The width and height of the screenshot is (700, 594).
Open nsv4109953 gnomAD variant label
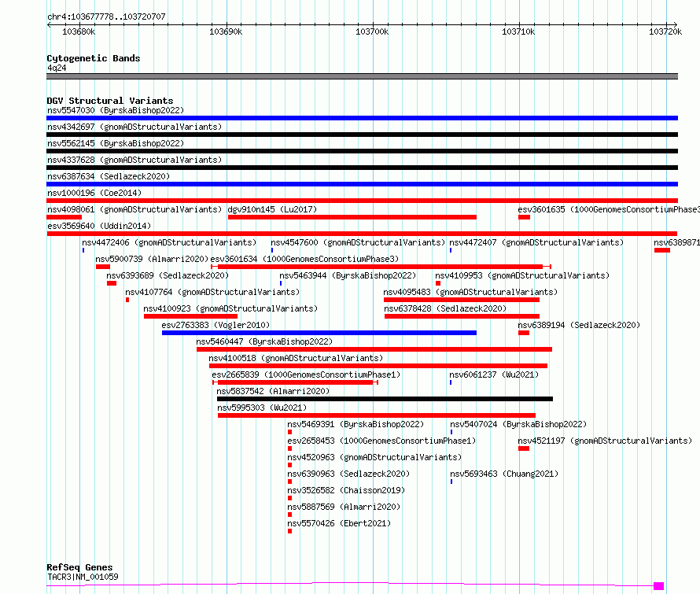pos(522,275)
